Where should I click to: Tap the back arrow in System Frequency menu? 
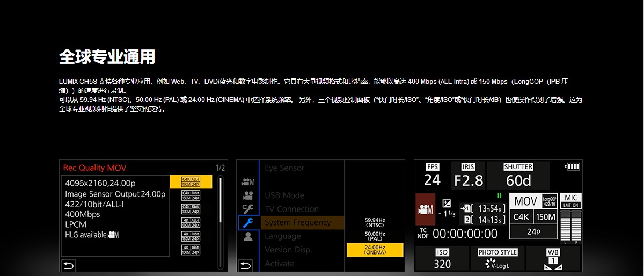tap(245, 265)
